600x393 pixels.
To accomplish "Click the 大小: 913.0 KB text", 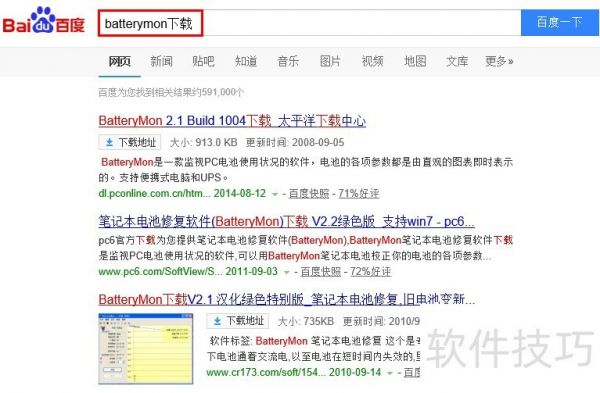I will (x=203, y=142).
